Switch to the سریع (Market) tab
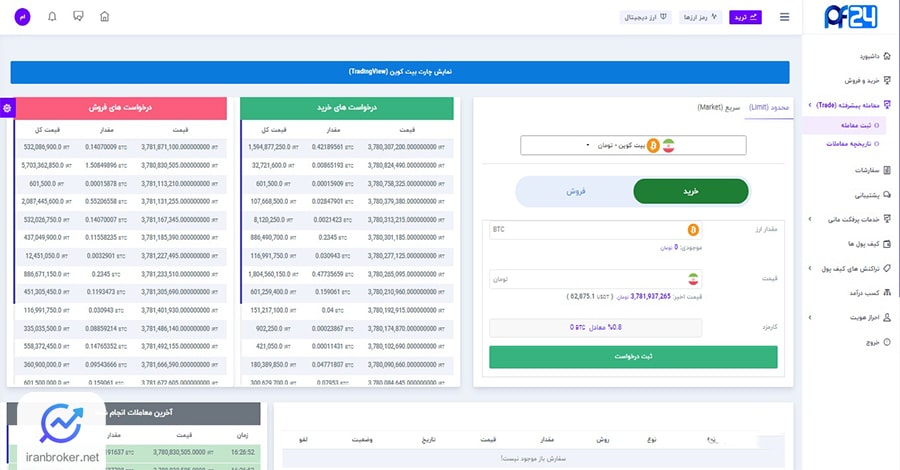Viewport: 900px width, 470px height. click(719, 107)
